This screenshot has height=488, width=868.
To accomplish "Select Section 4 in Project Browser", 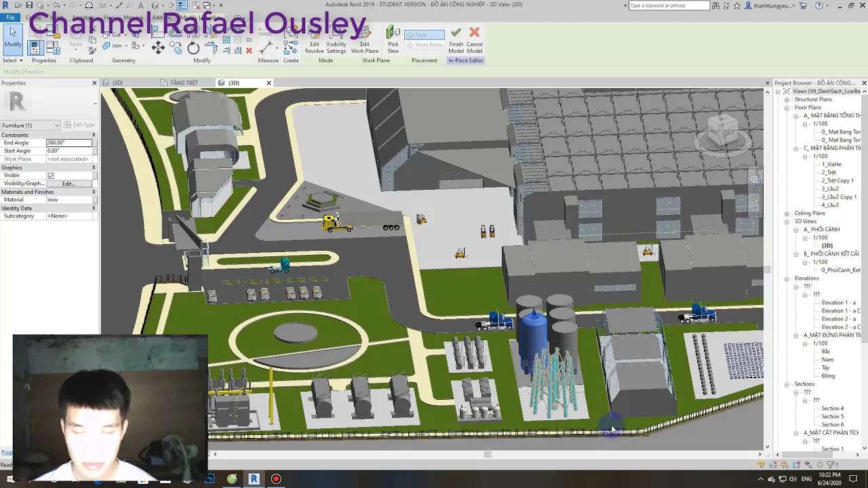I will (833, 409).
